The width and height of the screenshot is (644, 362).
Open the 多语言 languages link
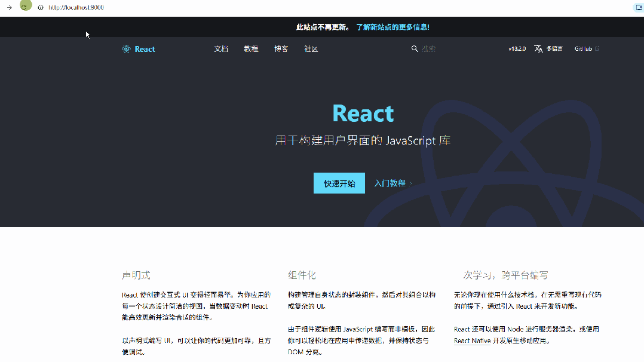[554, 48]
